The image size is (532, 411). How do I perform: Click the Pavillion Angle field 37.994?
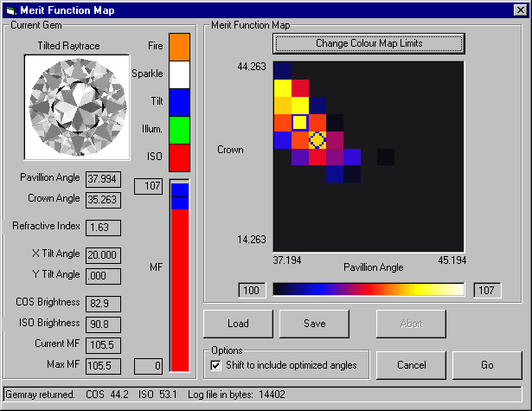(x=103, y=179)
